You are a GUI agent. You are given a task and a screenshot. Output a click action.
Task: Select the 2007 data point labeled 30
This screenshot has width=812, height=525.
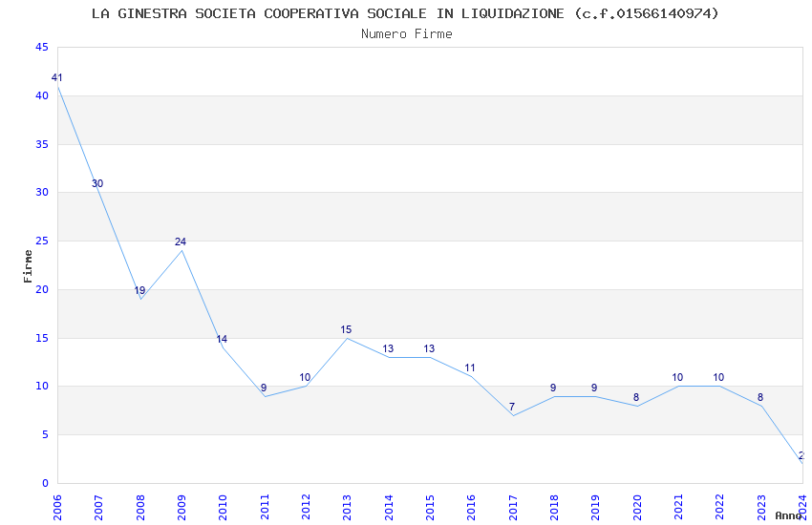coord(99,193)
